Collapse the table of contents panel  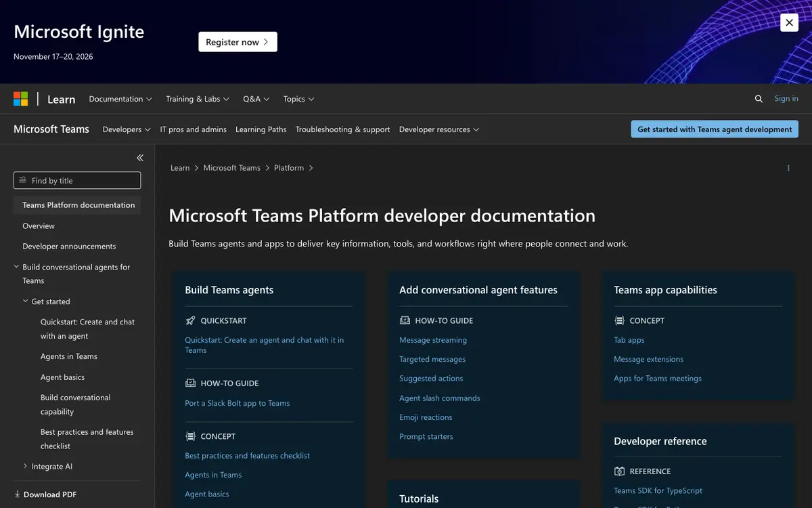tap(140, 158)
